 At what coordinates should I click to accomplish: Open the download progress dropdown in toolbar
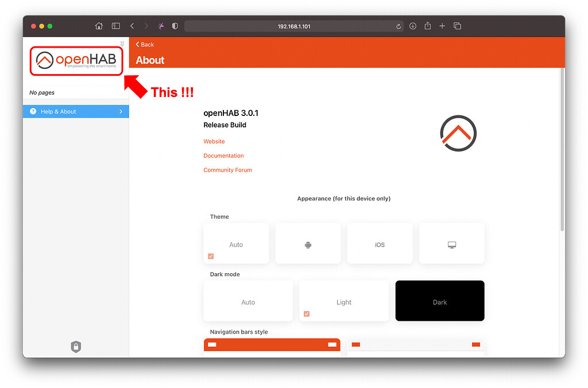(412, 26)
